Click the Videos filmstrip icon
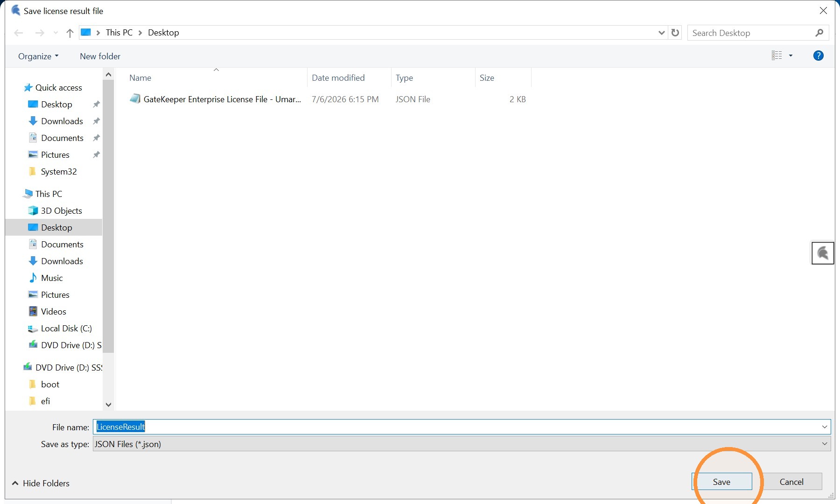 point(33,311)
